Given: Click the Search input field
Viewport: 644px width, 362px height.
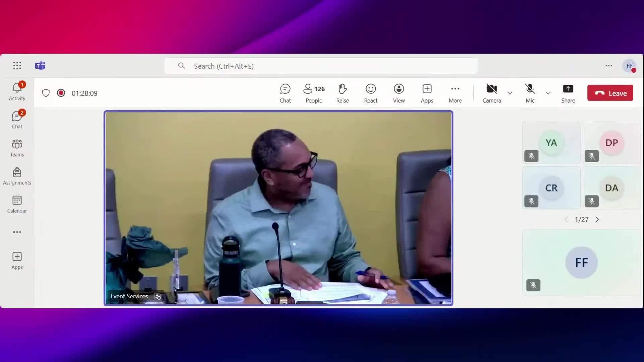Looking at the screenshot, I should 321,66.
